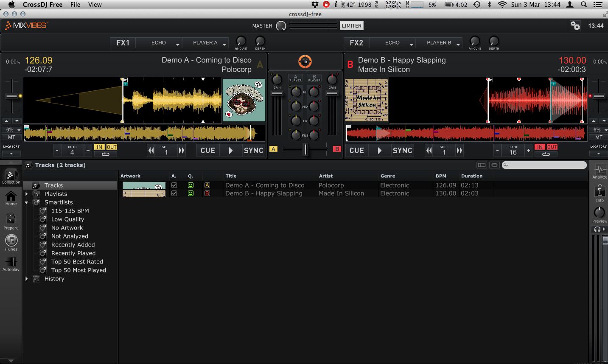Image resolution: width=608 pixels, height=364 pixels.
Task: Nudge deck B pitch down arrow
Action: click(603, 120)
